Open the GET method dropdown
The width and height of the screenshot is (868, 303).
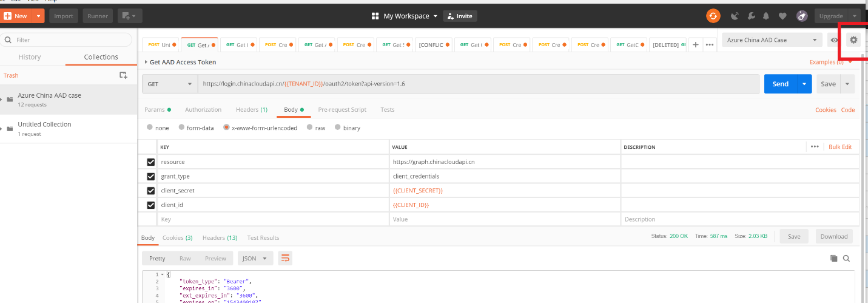click(x=170, y=84)
